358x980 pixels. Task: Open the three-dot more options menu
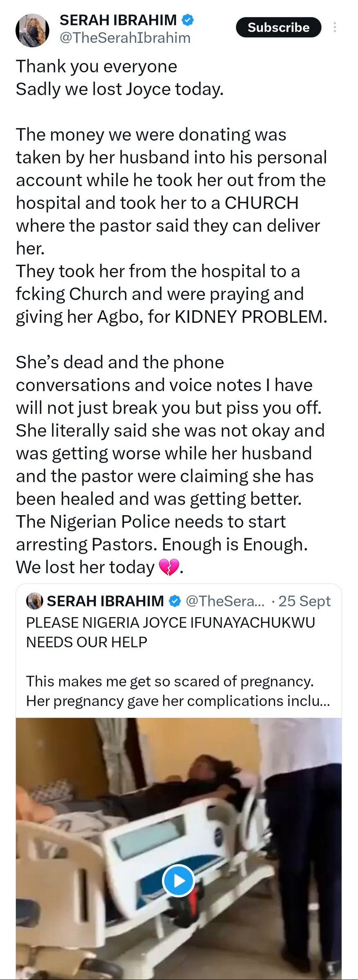[335, 27]
